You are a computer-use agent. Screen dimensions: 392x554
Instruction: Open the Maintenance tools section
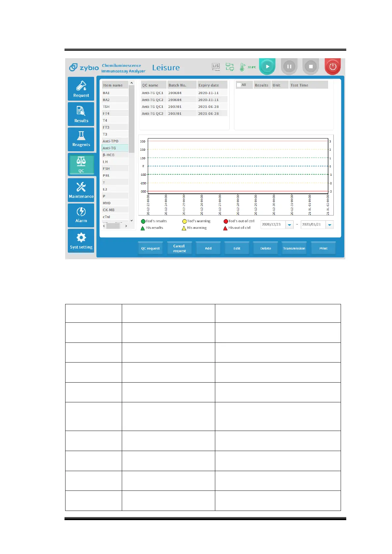click(81, 190)
